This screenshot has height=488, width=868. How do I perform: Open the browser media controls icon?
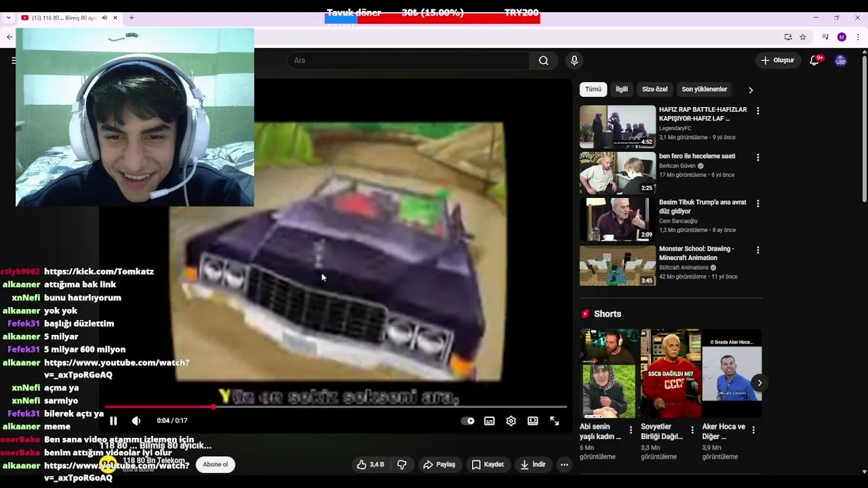tap(825, 37)
